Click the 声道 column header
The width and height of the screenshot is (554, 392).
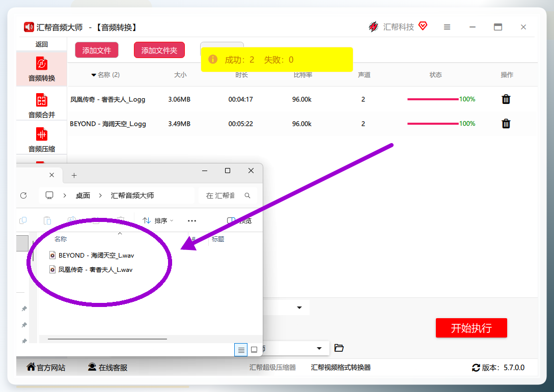click(x=364, y=75)
